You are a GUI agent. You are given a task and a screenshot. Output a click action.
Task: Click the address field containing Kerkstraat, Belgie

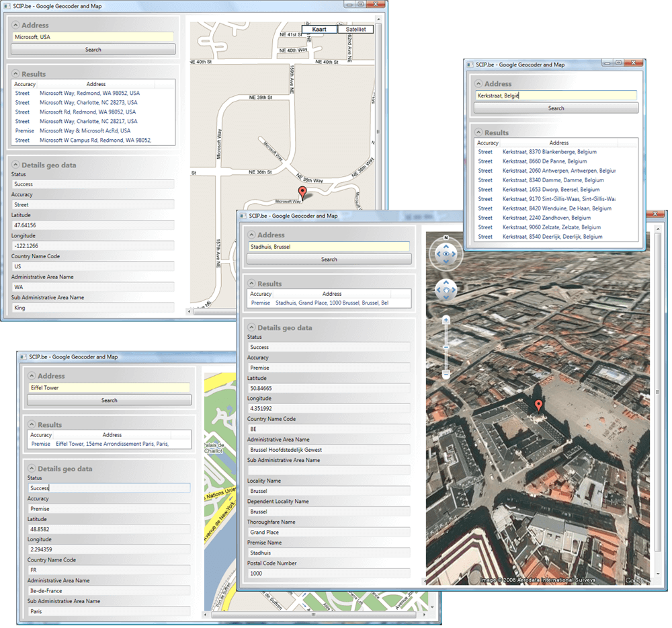click(x=556, y=95)
